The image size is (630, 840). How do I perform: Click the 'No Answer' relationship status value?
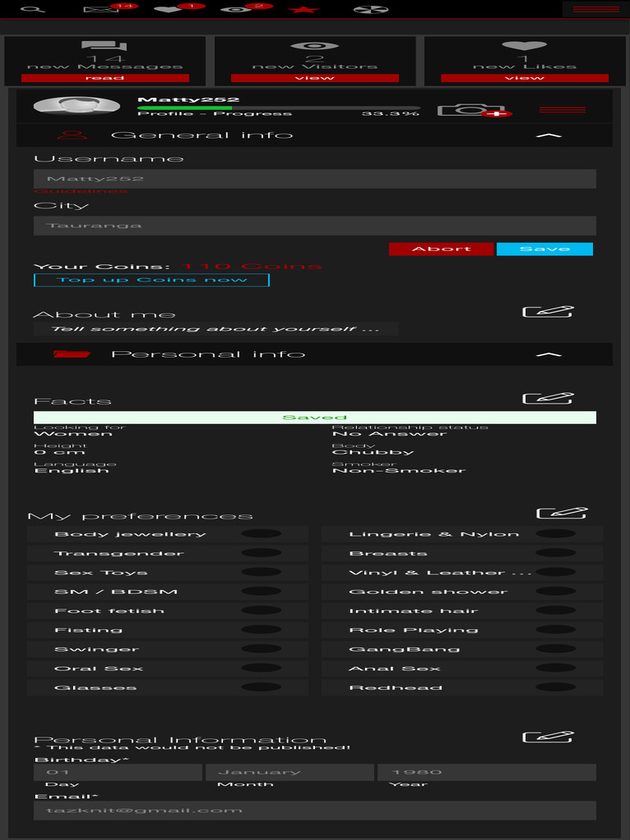390,433
